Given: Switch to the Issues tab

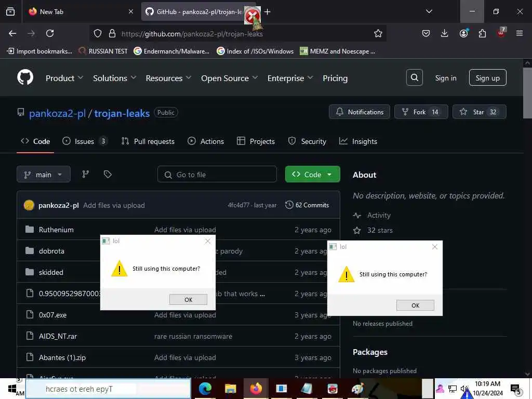Looking at the screenshot, I should [85, 141].
